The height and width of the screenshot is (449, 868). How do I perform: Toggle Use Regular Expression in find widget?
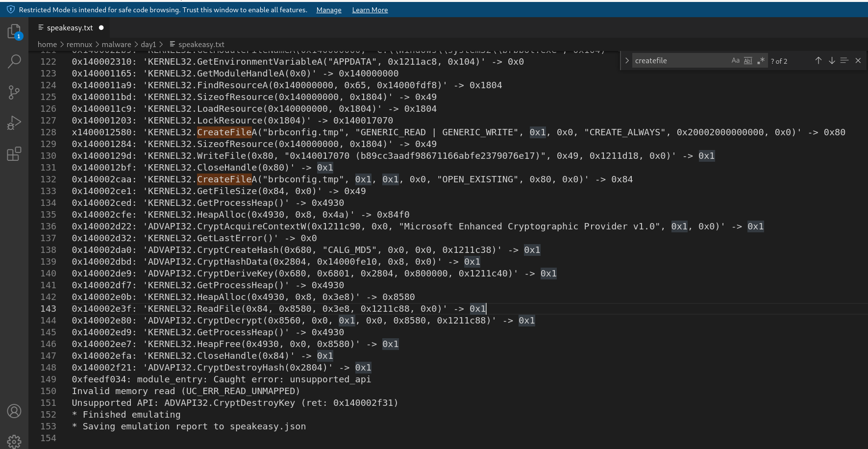(x=761, y=61)
